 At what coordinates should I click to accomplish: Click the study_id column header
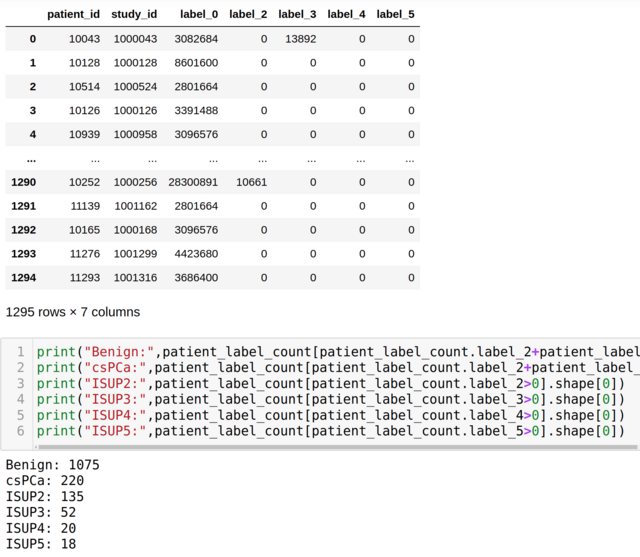[x=134, y=14]
